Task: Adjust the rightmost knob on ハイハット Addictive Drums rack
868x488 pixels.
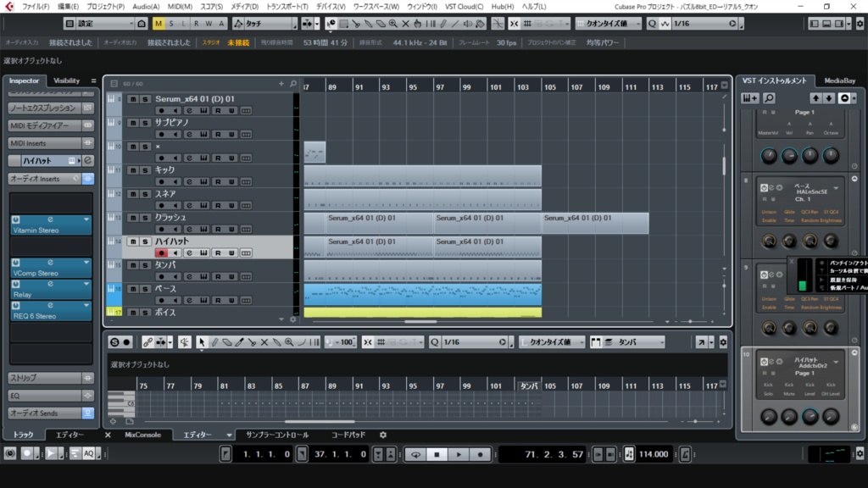Action: 831,417
